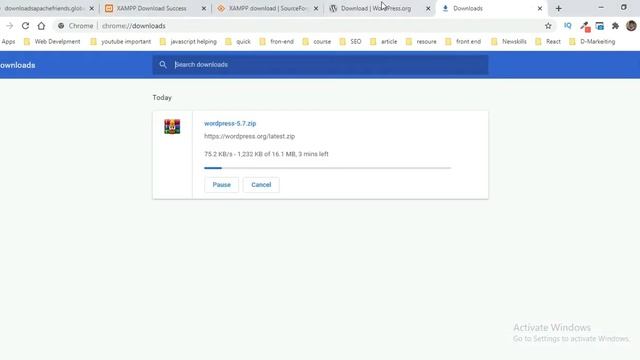Pause the wordpress-5.7.zip download
Image resolution: width=640 pixels, height=360 pixels.
221,185
